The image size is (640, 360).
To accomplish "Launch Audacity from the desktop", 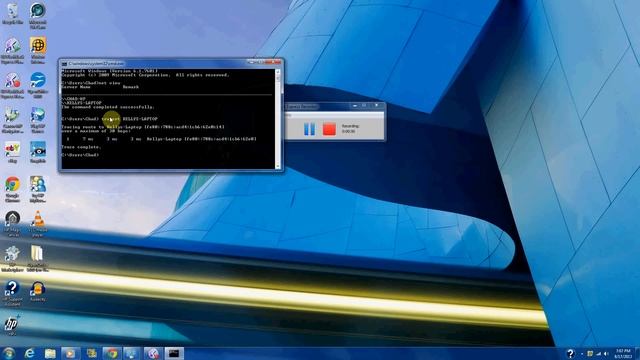I will (38, 291).
